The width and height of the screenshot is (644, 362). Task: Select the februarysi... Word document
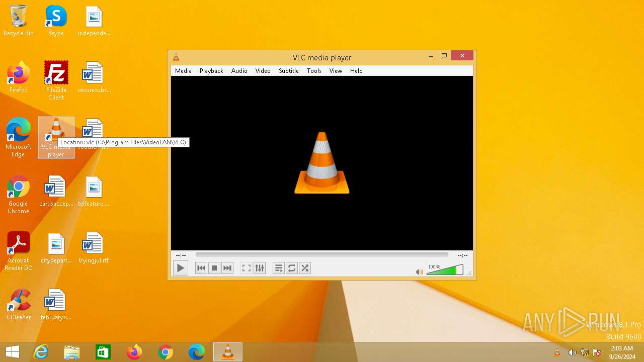pos(56,305)
